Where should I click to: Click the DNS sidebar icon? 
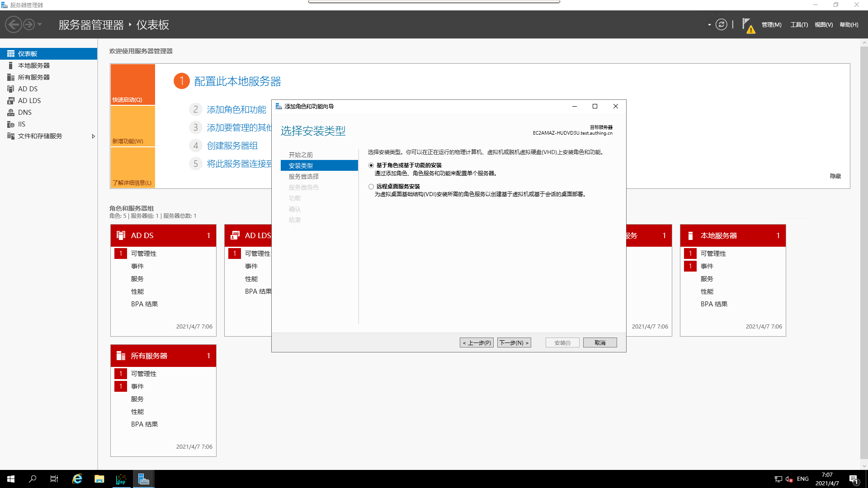(11, 113)
